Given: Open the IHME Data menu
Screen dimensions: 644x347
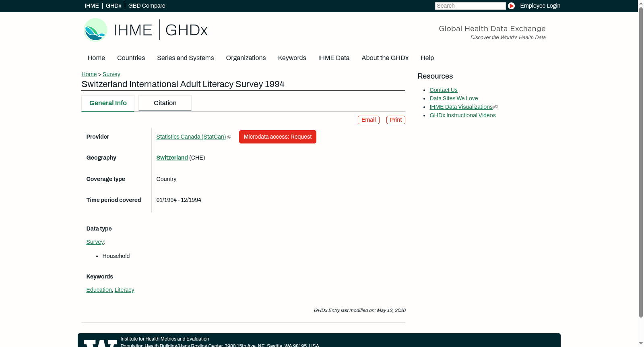Looking at the screenshot, I should 334,58.
